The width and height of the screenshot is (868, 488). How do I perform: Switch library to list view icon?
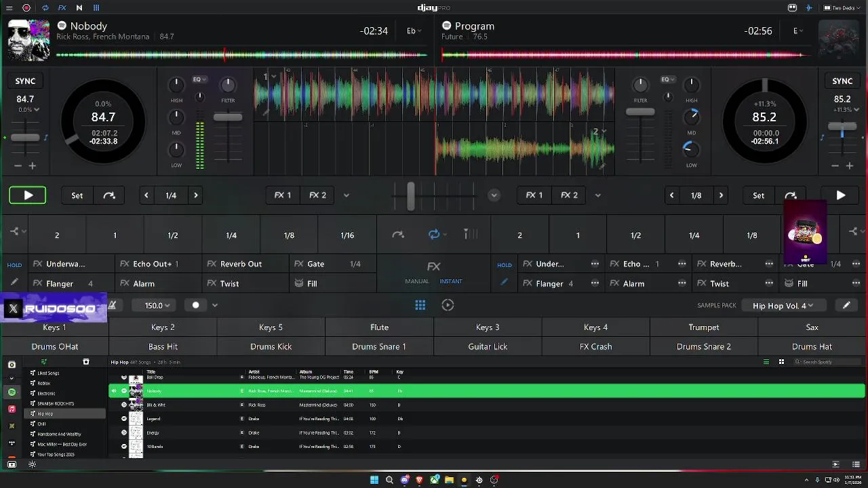coord(766,362)
